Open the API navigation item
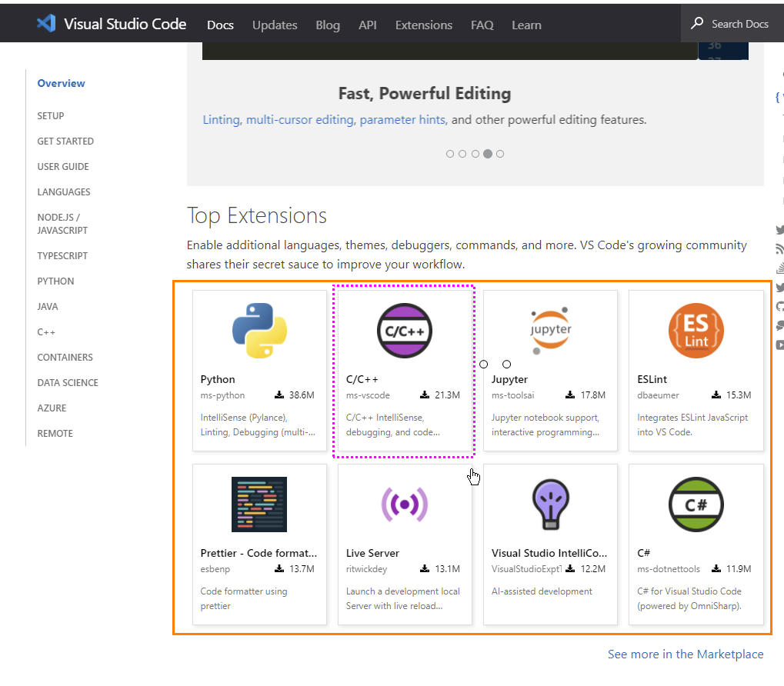Screen dimensions: 784x686 (367, 25)
